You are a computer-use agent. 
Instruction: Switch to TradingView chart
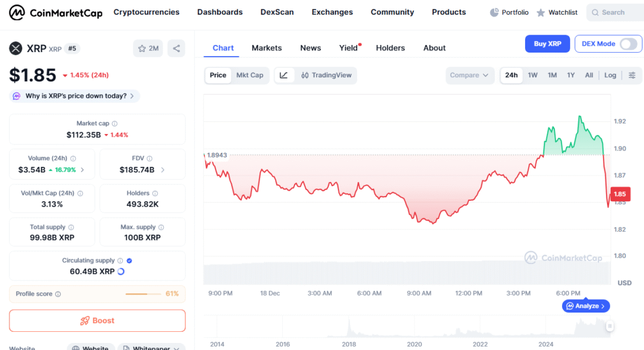pyautogui.click(x=327, y=75)
